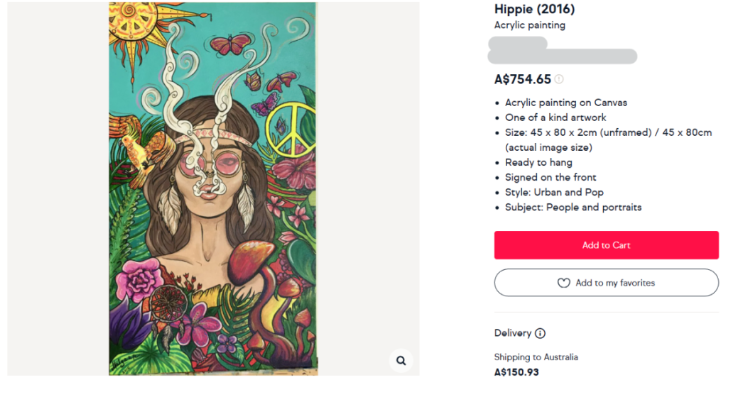737x395 pixels.
Task: Click the Acrylic painting subtitle
Action: pos(530,25)
